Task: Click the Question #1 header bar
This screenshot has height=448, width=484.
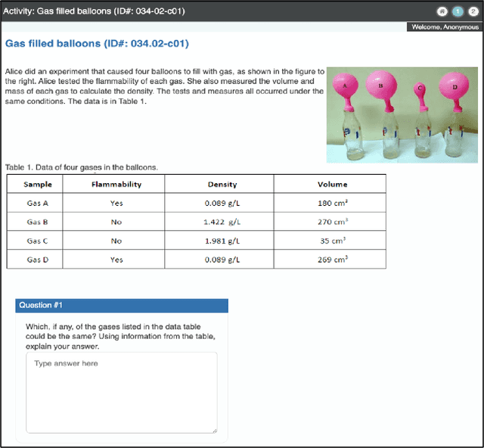Action: pos(122,305)
